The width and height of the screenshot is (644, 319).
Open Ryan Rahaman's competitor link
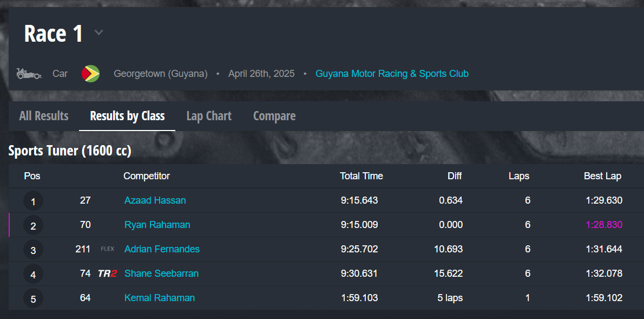[157, 225]
